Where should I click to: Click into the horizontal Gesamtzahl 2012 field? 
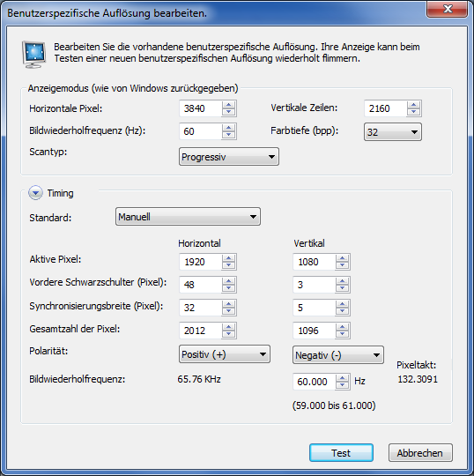pyautogui.click(x=200, y=331)
